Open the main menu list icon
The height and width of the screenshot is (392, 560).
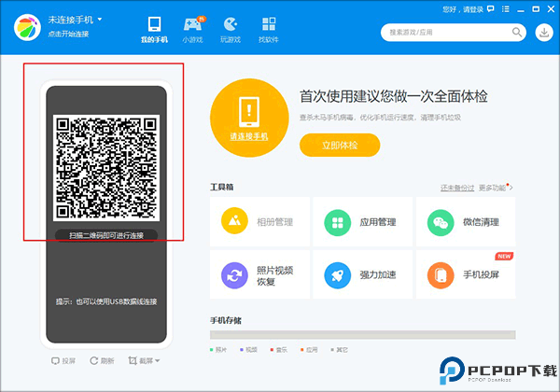coord(506,9)
